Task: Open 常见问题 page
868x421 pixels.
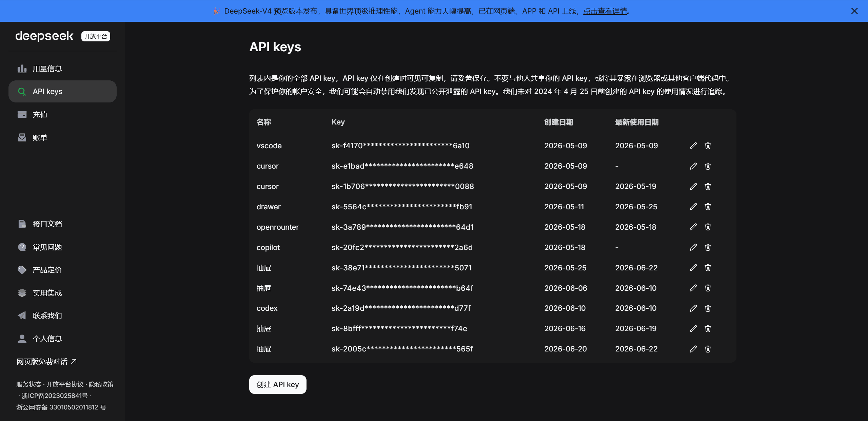Action: pos(62,247)
